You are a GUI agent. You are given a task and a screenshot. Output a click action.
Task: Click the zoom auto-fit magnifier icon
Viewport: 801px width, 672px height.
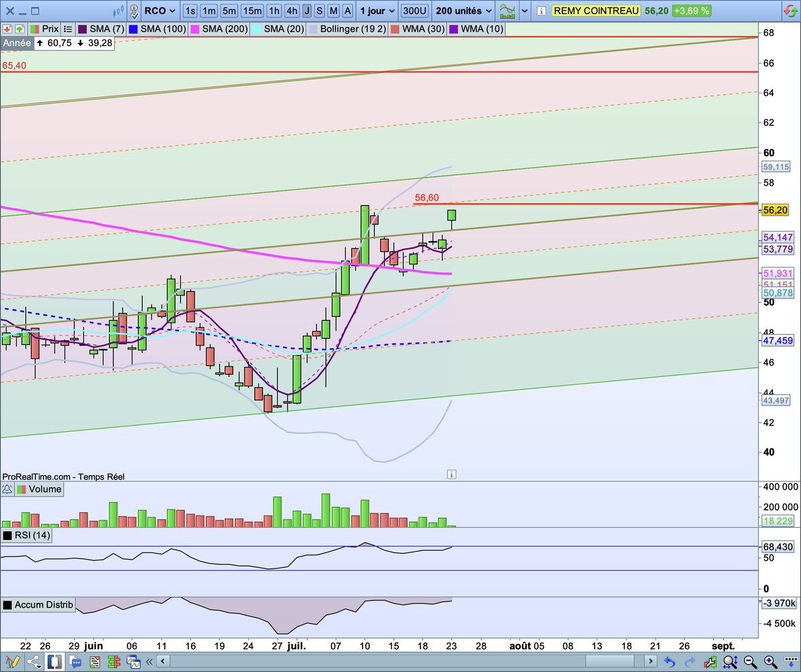(x=730, y=662)
